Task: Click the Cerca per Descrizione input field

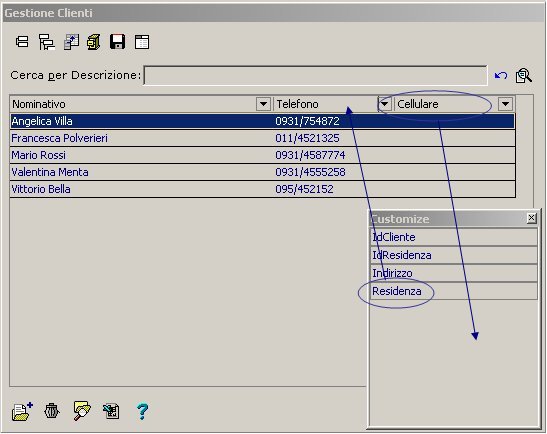Action: (x=316, y=75)
